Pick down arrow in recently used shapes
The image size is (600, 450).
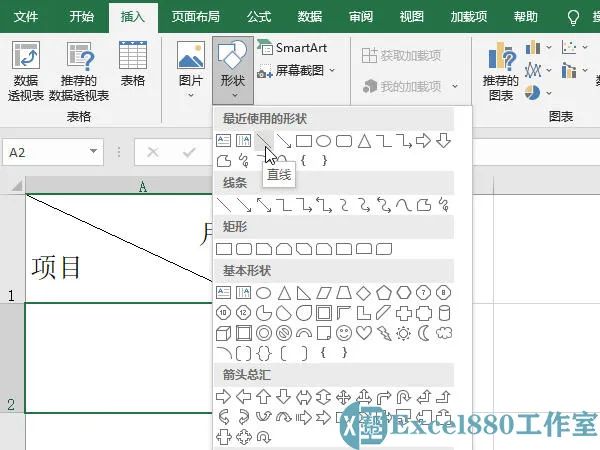pyautogui.click(x=443, y=141)
